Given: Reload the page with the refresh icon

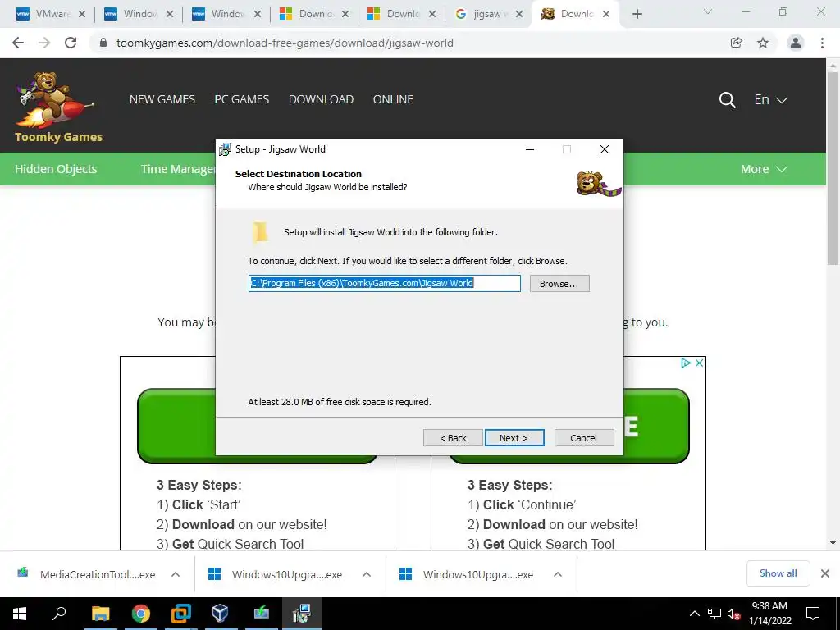Looking at the screenshot, I should pyautogui.click(x=71, y=43).
